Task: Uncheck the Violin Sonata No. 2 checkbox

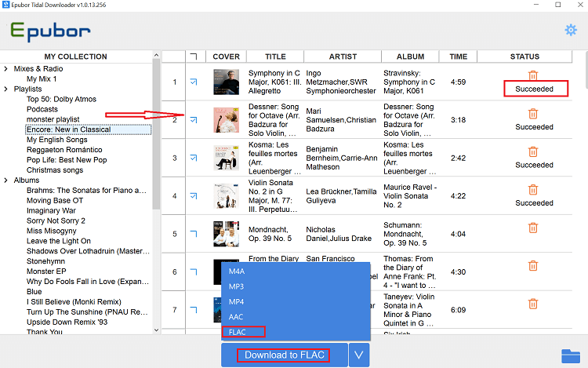Action: pos(194,196)
